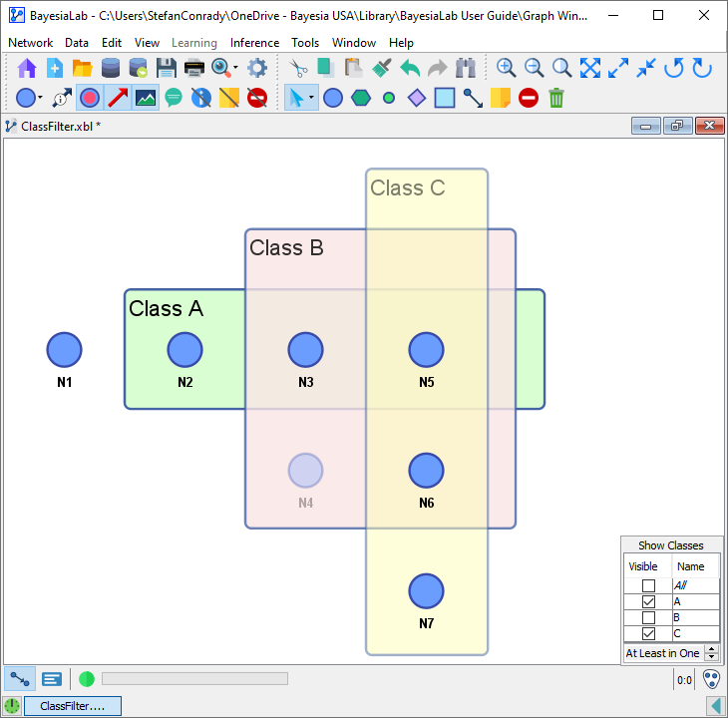The height and width of the screenshot is (718, 728).
Task: Click the Undo arrow icon
Action: (410, 68)
